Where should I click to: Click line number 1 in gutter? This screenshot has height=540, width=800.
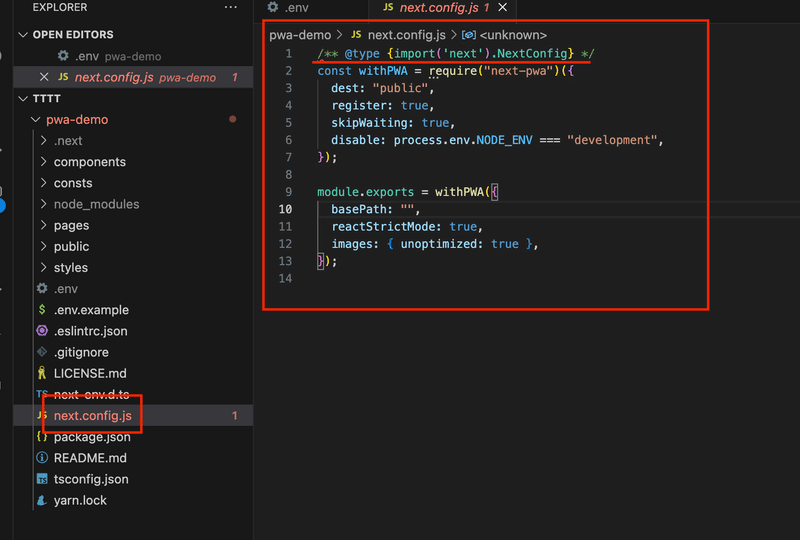pos(289,54)
